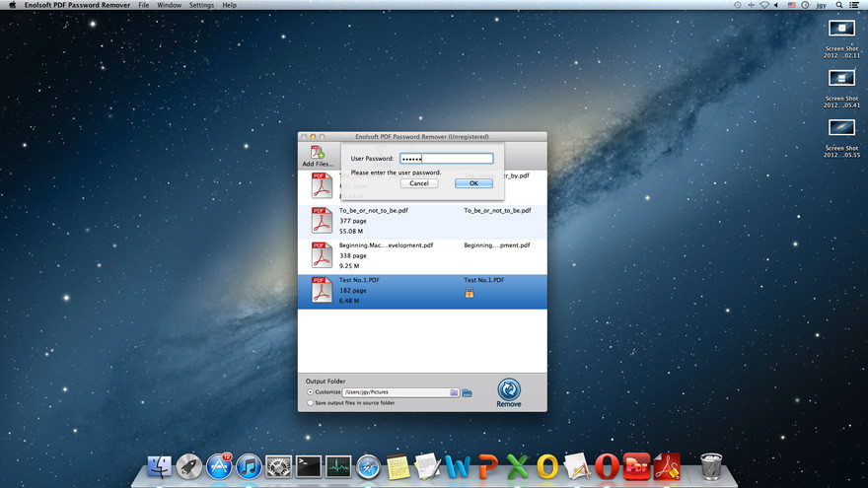The image size is (868, 488).
Task: Select Save output files in source folder
Action: (x=311, y=402)
